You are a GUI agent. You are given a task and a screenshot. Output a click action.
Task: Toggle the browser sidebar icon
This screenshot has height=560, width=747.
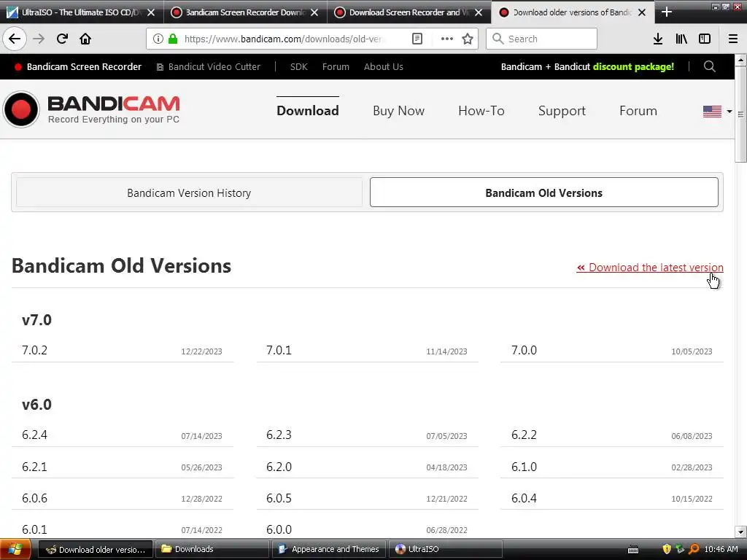tap(705, 39)
